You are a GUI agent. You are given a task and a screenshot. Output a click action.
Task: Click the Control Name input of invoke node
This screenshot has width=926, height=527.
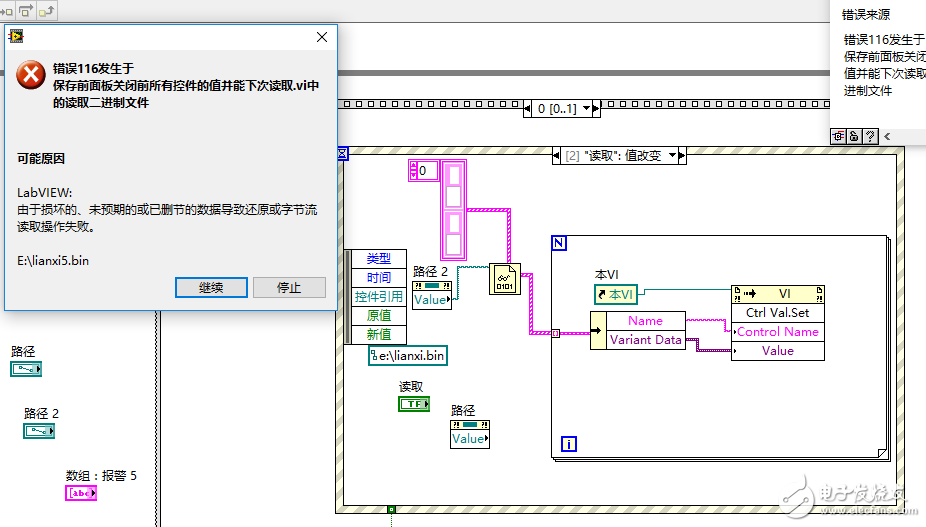[x=778, y=331]
